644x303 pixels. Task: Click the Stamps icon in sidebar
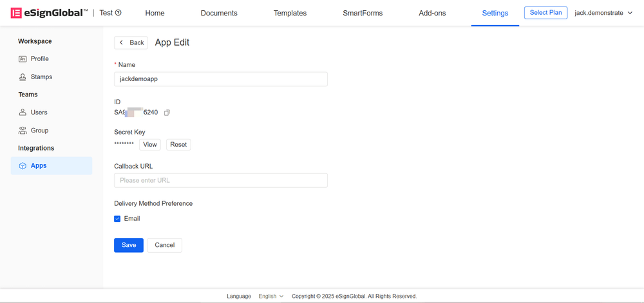[23, 77]
